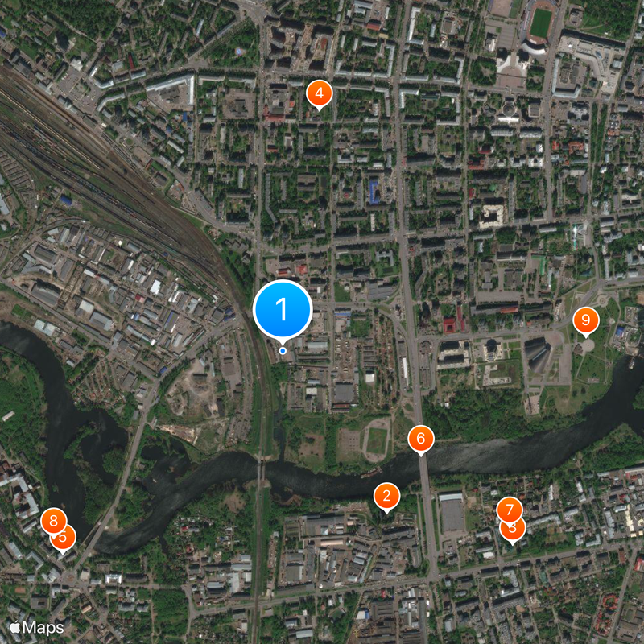This screenshot has width=644, height=644.
Task: Click orange map pin number 7
Action: click(510, 510)
